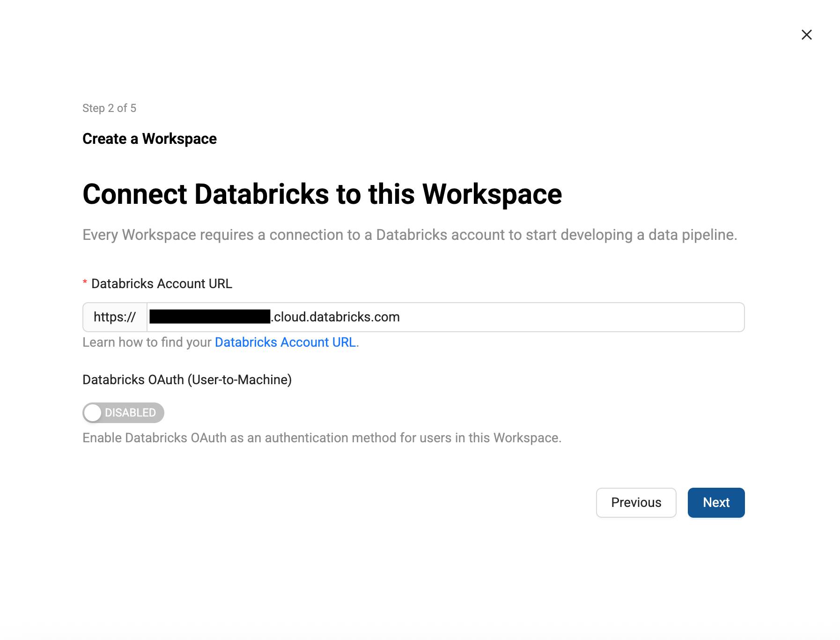Click the 'Create a Workspace' title

coord(149,139)
